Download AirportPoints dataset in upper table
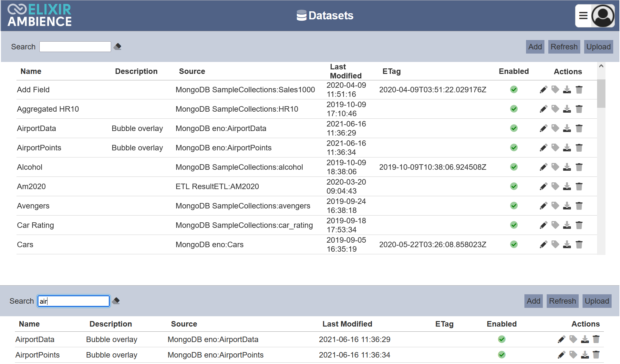 tap(567, 148)
